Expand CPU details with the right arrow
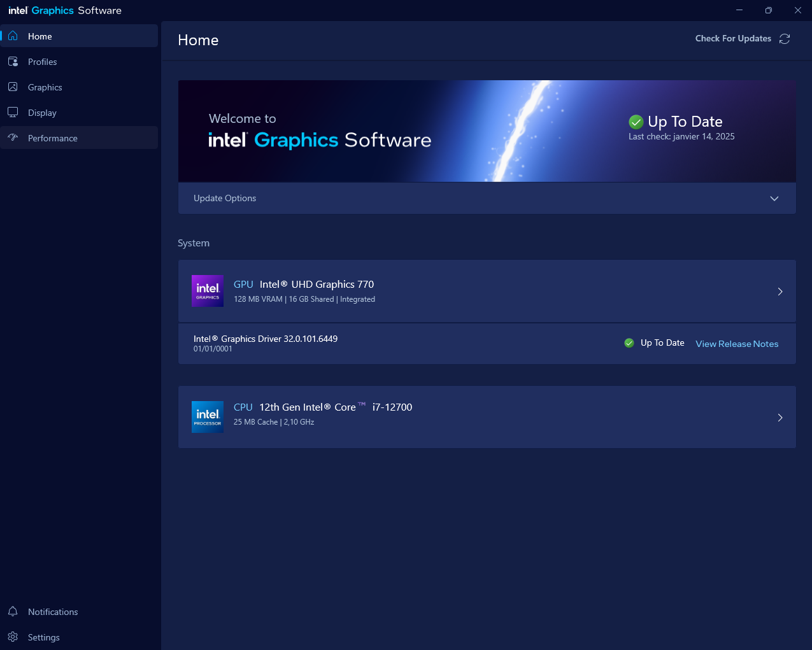812x650 pixels. tap(780, 418)
